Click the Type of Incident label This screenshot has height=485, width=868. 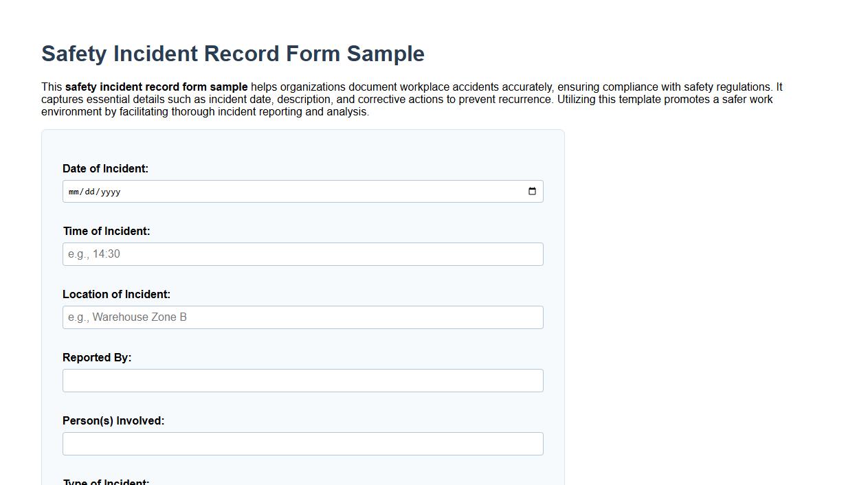pyautogui.click(x=106, y=482)
